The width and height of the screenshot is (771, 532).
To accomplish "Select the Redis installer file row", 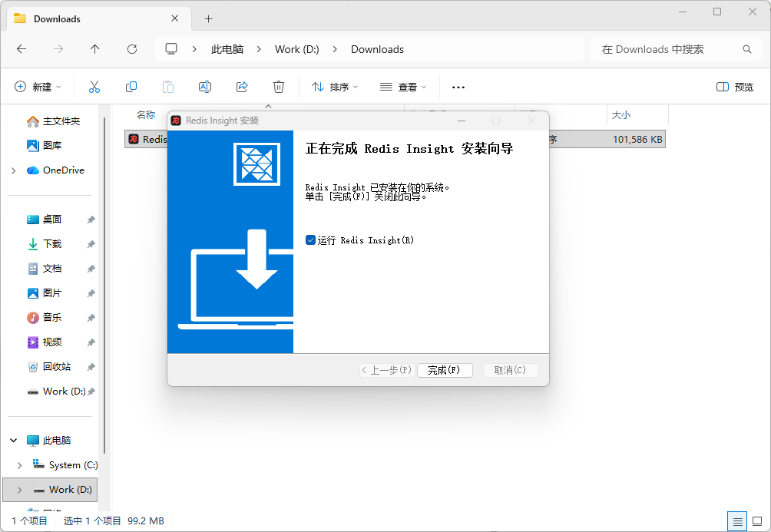I will pyautogui.click(x=395, y=139).
